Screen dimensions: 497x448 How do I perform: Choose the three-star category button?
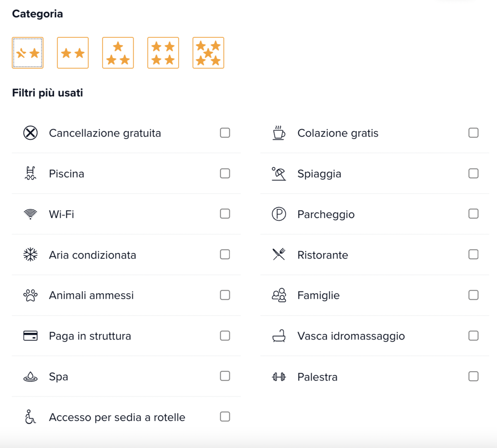pyautogui.click(x=118, y=53)
